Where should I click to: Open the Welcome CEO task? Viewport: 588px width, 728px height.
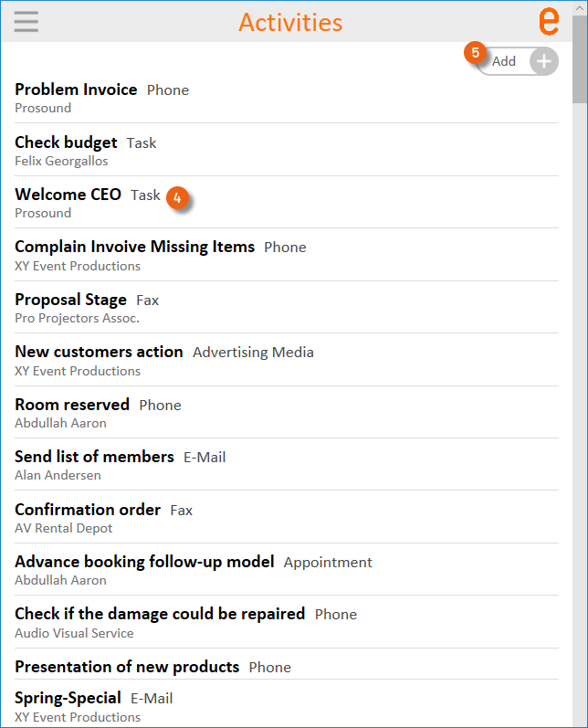pyautogui.click(x=68, y=195)
